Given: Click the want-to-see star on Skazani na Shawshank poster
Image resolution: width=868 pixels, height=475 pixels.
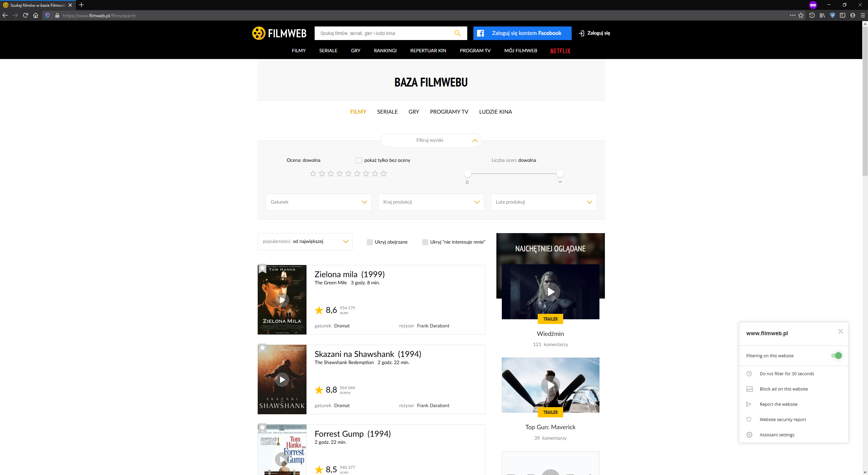Looking at the screenshot, I should pos(262,348).
